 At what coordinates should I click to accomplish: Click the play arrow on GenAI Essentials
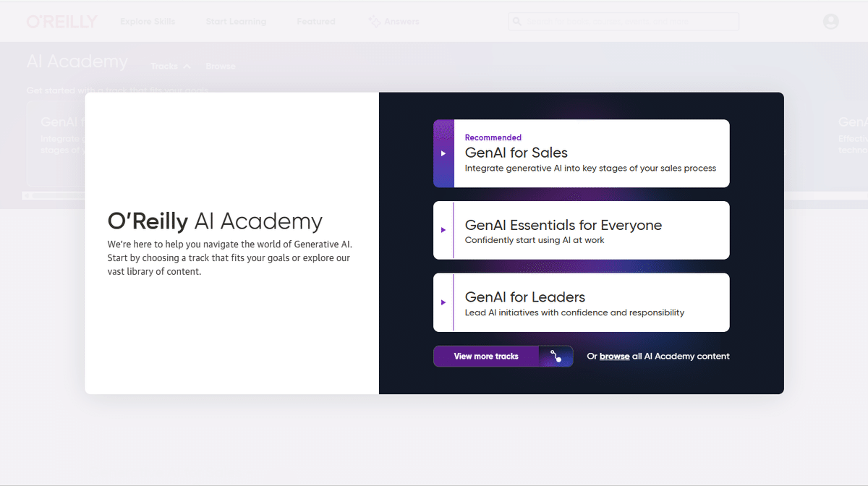(443, 230)
